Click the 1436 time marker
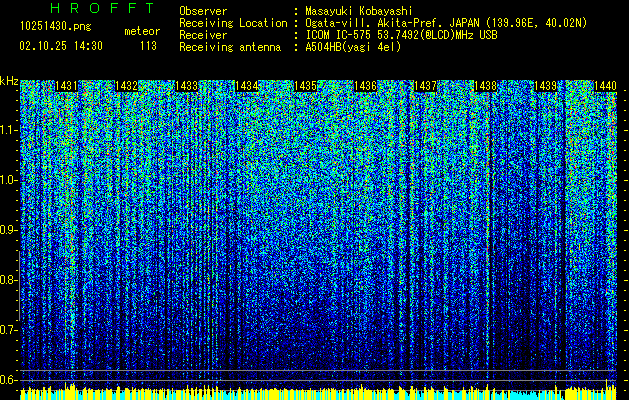629x400 pixels. pos(365,86)
